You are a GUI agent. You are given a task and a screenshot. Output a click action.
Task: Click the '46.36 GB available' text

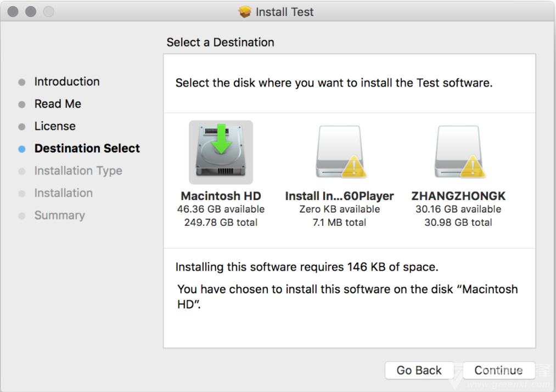[221, 209]
